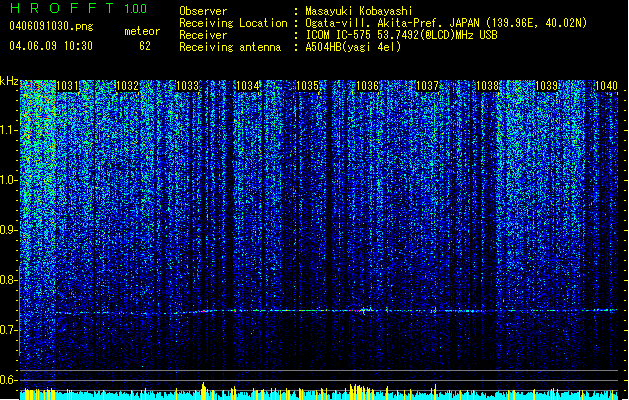This screenshot has width=629, height=400.
Task: Click the date stamp 04.06.09 10:30
Action: point(51,46)
